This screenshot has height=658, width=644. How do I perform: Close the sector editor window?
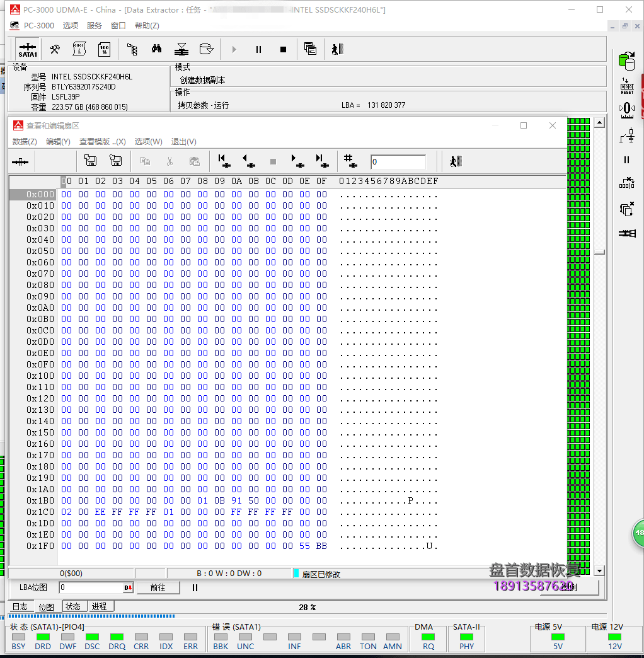(553, 125)
